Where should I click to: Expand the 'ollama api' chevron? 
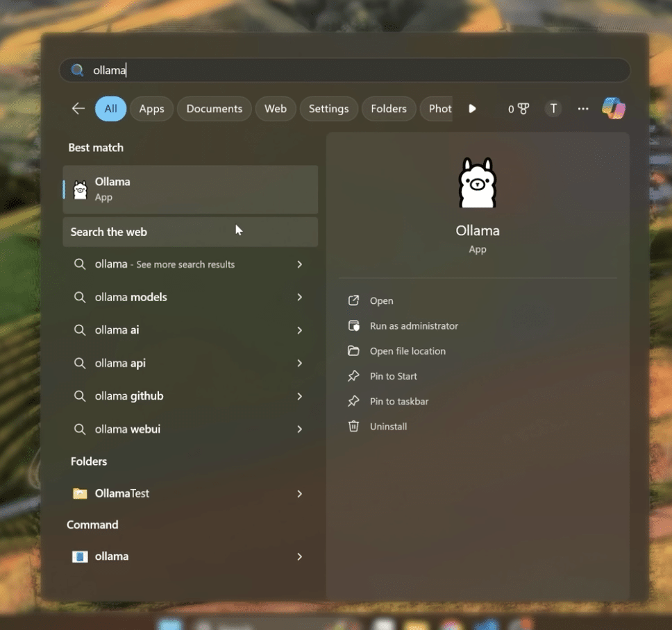[x=300, y=363]
